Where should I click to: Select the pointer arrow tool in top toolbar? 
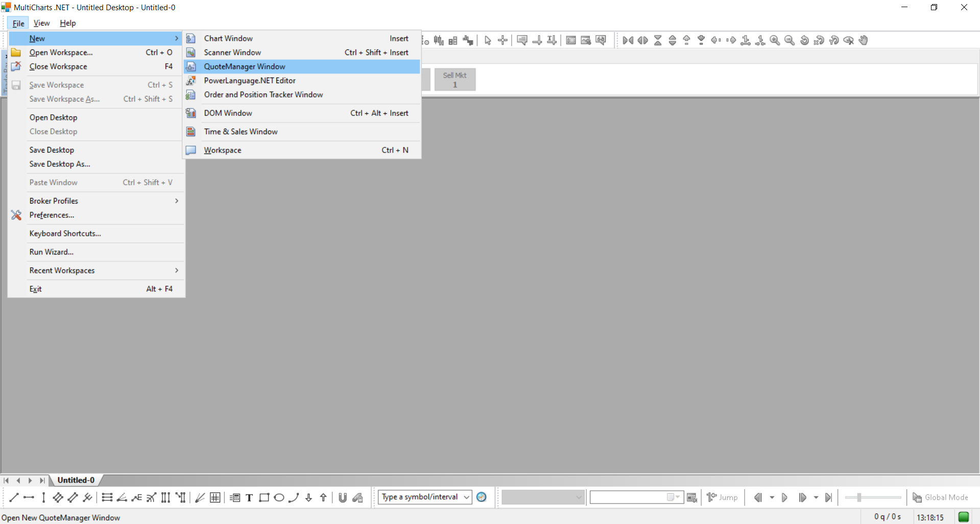[488, 40]
